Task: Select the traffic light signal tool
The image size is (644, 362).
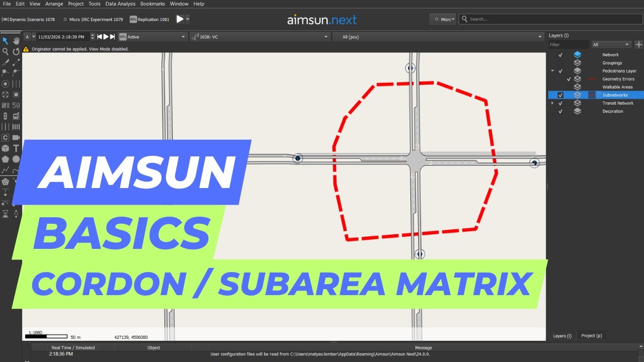Action: 6,116
